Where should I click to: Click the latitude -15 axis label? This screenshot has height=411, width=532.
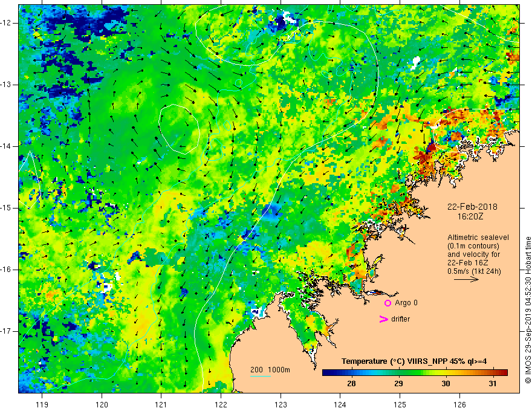(6, 208)
